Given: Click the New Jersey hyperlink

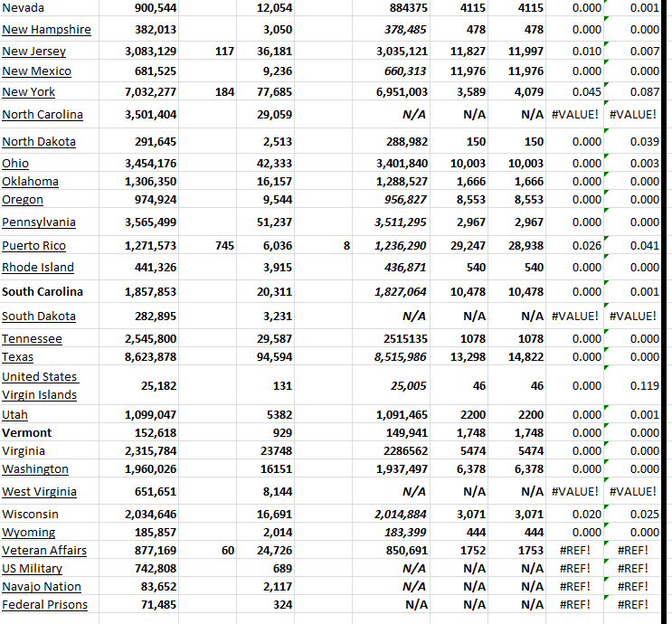Looking at the screenshot, I should (x=36, y=52).
